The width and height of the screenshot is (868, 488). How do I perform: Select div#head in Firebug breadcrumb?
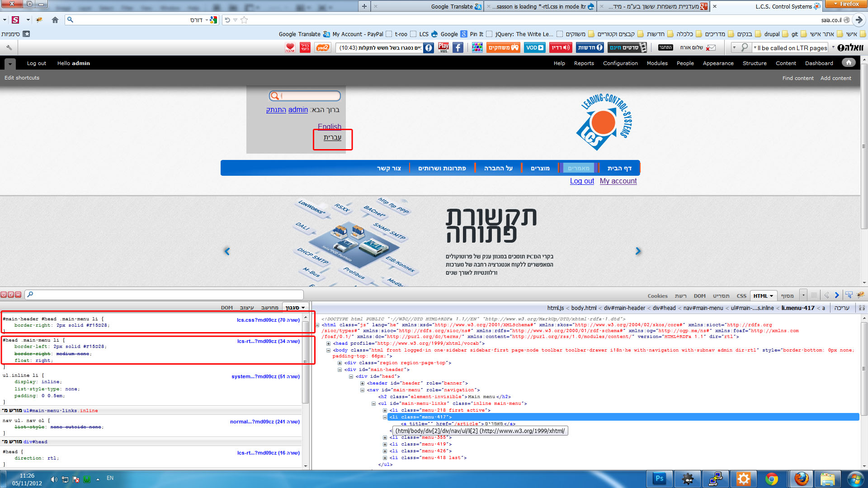tap(664, 308)
